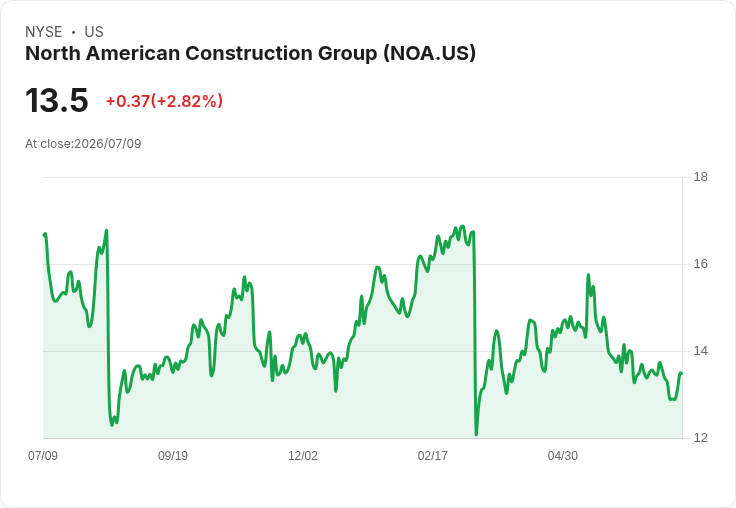The height and width of the screenshot is (508, 736).
Task: Click the 12 y-axis price label
Action: 700,438
